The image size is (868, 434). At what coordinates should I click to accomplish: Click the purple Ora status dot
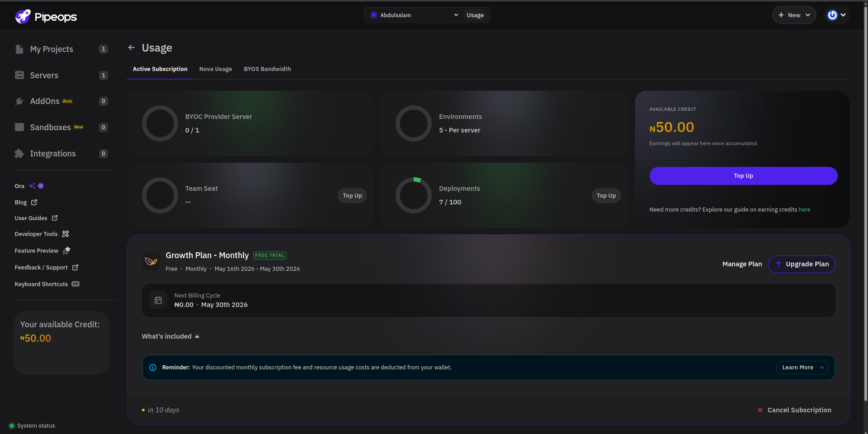pyautogui.click(x=41, y=186)
